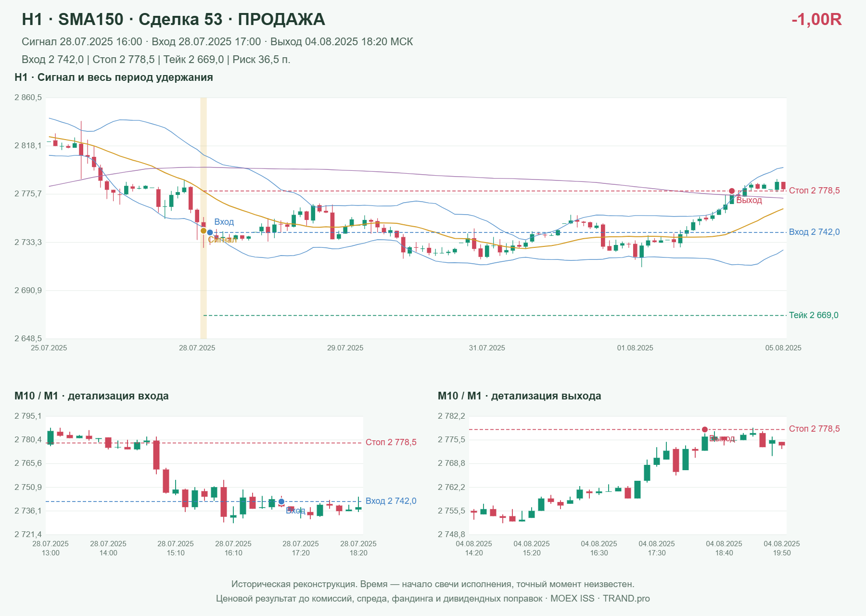The height and width of the screenshot is (616, 866).
Task: Click the red 'Выход' marker dot on H1 chart
Action: (732, 191)
